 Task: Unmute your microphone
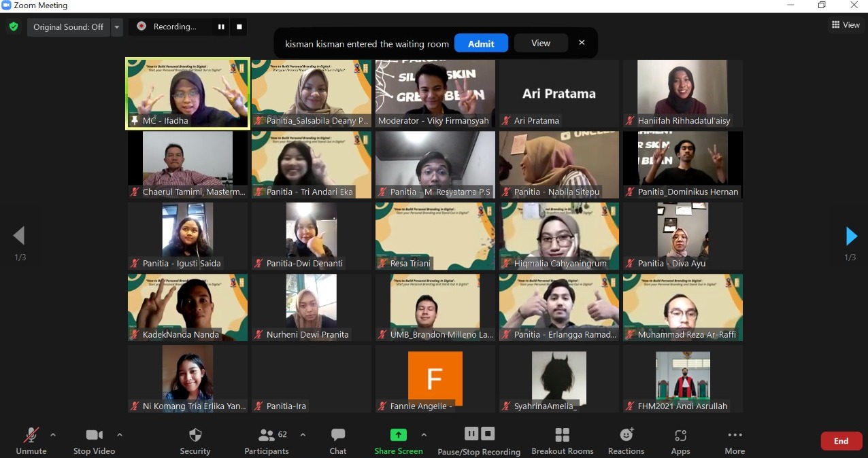pos(31,440)
